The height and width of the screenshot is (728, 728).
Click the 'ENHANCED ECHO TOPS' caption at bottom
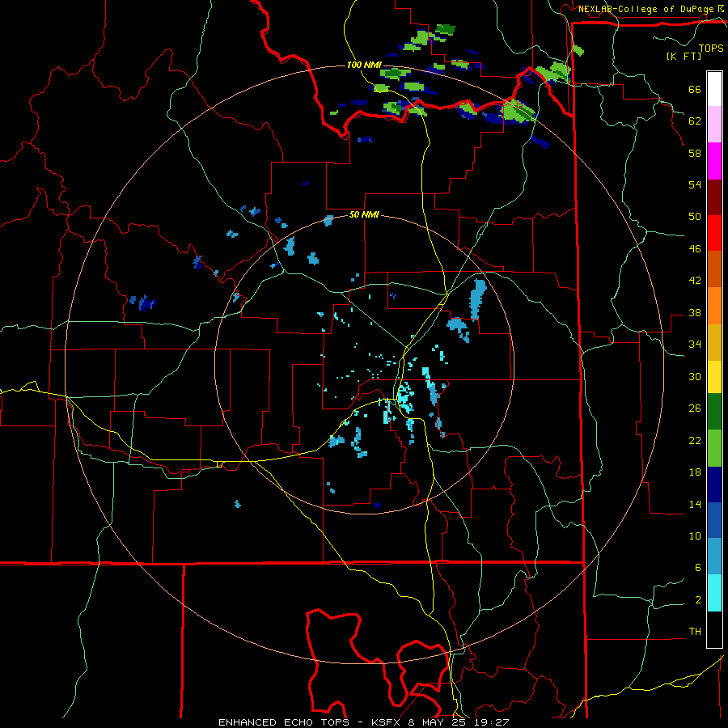click(284, 722)
